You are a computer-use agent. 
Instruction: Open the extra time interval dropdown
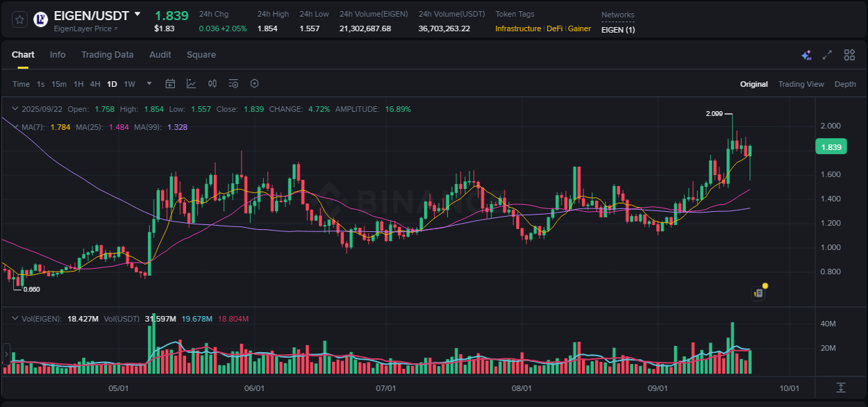[149, 83]
